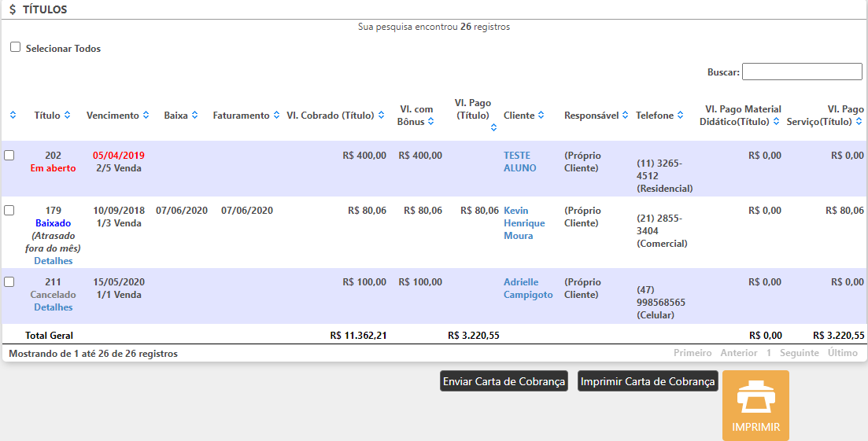Select pagination page 1

tap(769, 353)
